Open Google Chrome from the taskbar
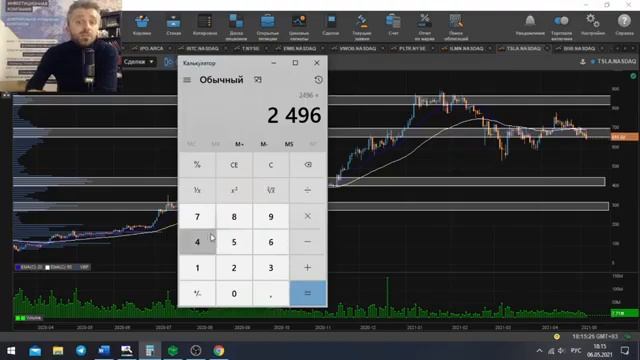 [219, 351]
